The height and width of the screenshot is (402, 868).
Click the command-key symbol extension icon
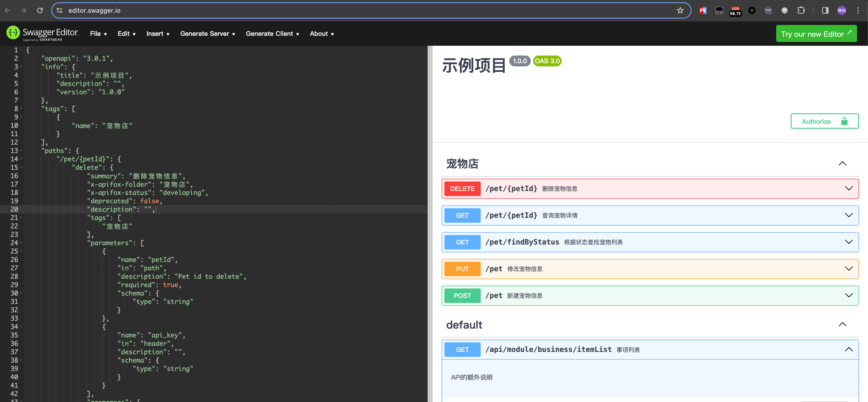(784, 10)
